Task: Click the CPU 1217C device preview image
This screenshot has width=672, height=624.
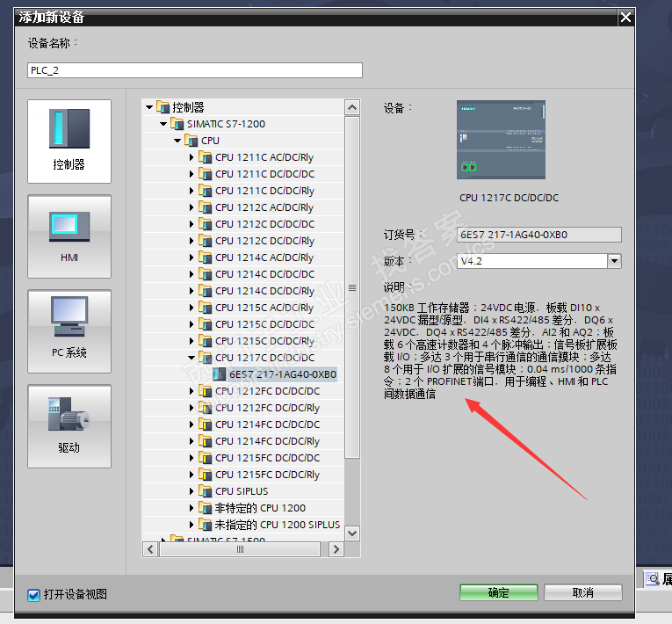Action: 501,140
